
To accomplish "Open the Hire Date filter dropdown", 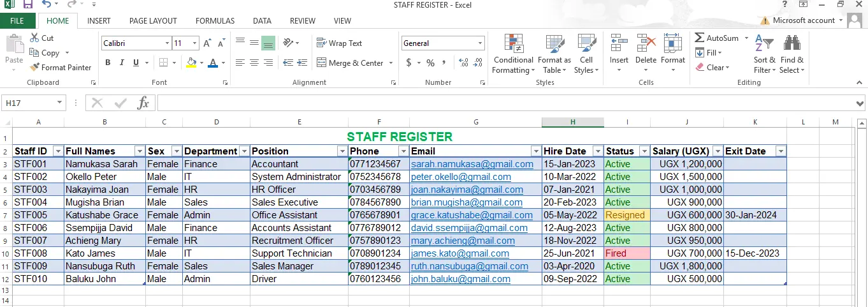I will pos(598,151).
